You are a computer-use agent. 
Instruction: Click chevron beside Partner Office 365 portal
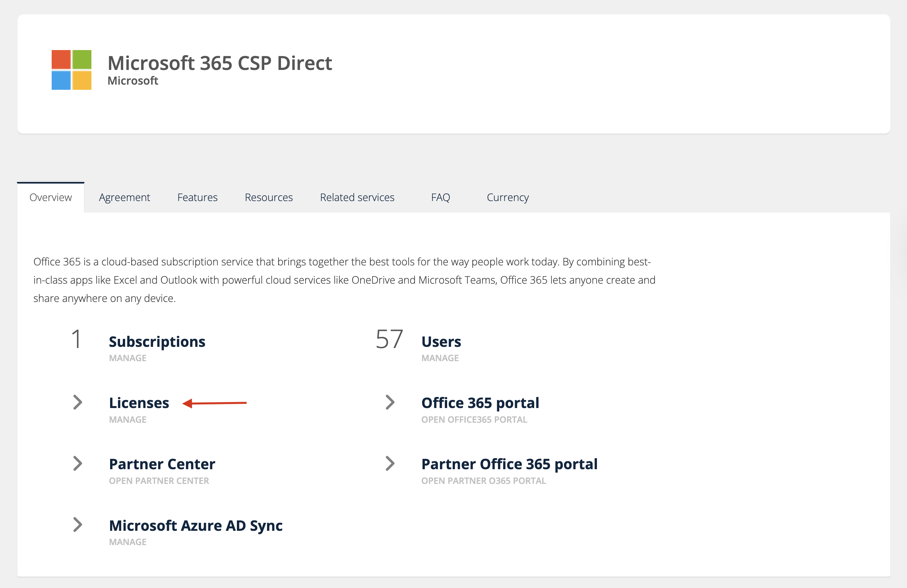pos(390,464)
